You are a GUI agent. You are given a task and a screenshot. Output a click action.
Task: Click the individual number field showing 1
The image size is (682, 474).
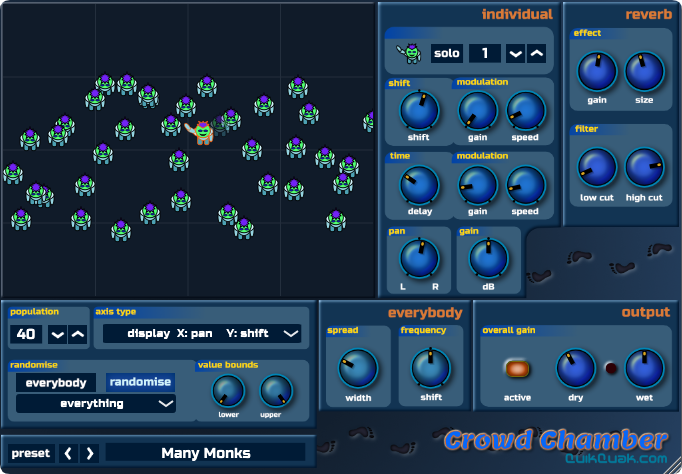tap(485, 53)
